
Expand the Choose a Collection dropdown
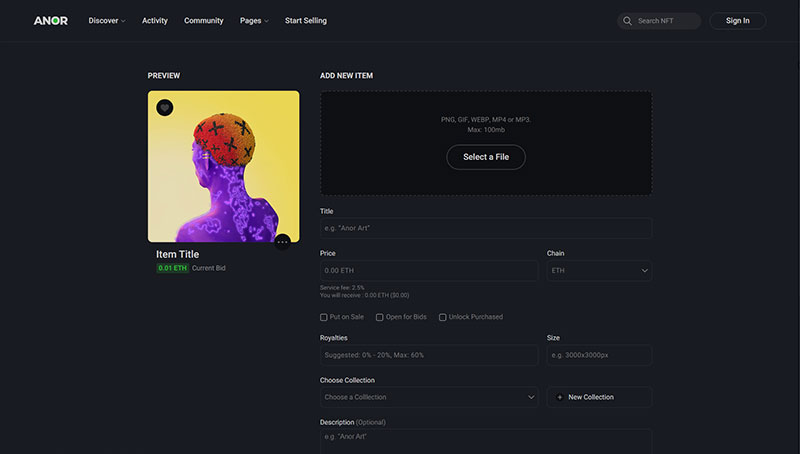429,397
